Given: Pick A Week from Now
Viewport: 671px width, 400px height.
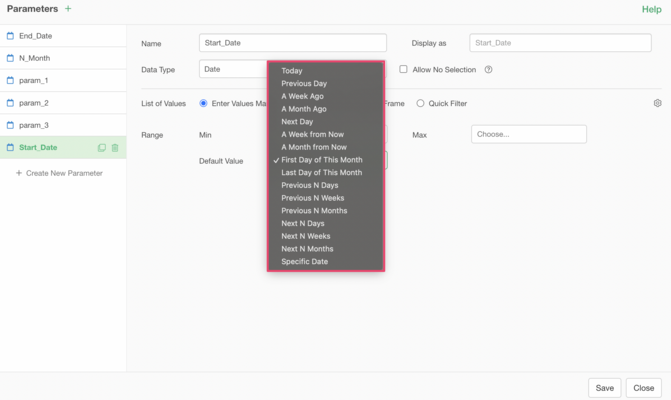Looking at the screenshot, I should (326, 134).
